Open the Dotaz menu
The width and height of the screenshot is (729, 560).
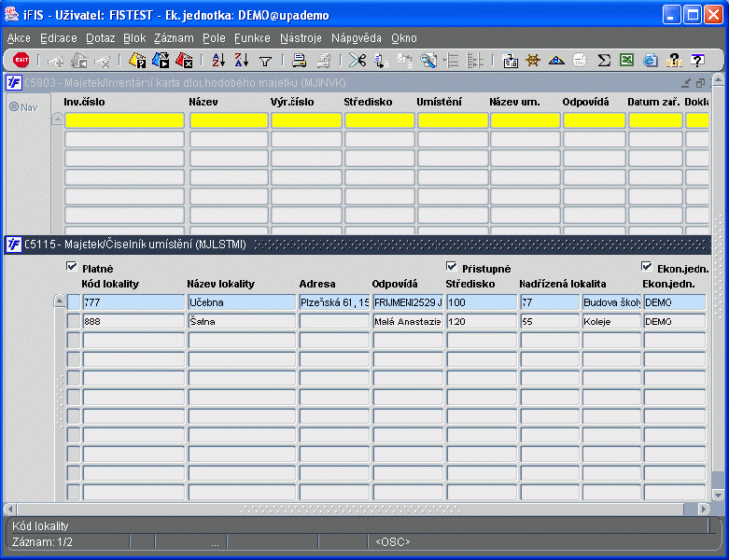(x=101, y=38)
